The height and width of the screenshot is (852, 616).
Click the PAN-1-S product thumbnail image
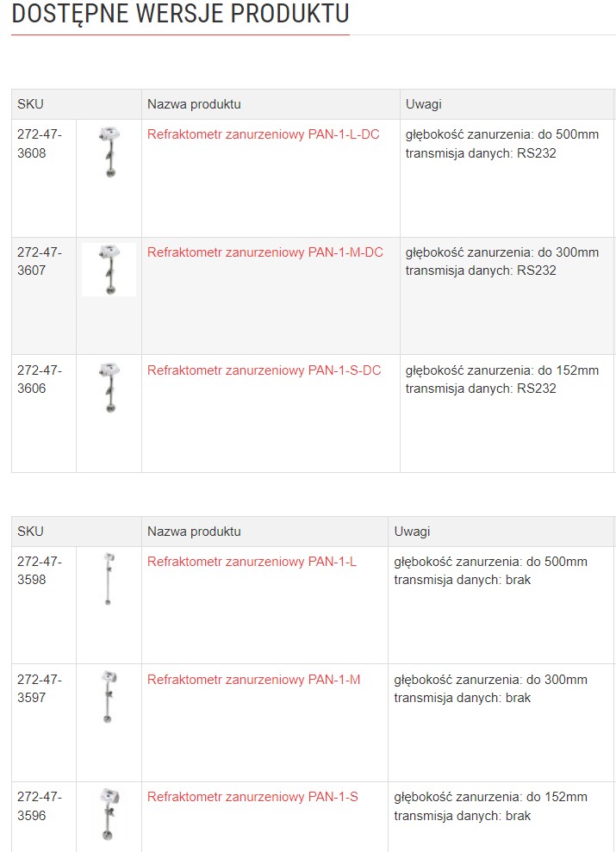point(109,814)
